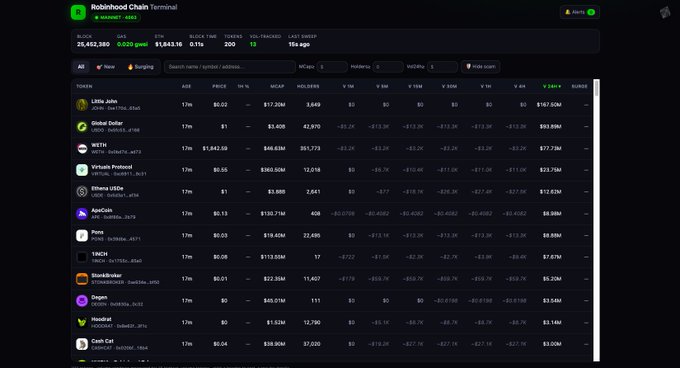
Task: Sort by AGE column header
Action: [186, 86]
